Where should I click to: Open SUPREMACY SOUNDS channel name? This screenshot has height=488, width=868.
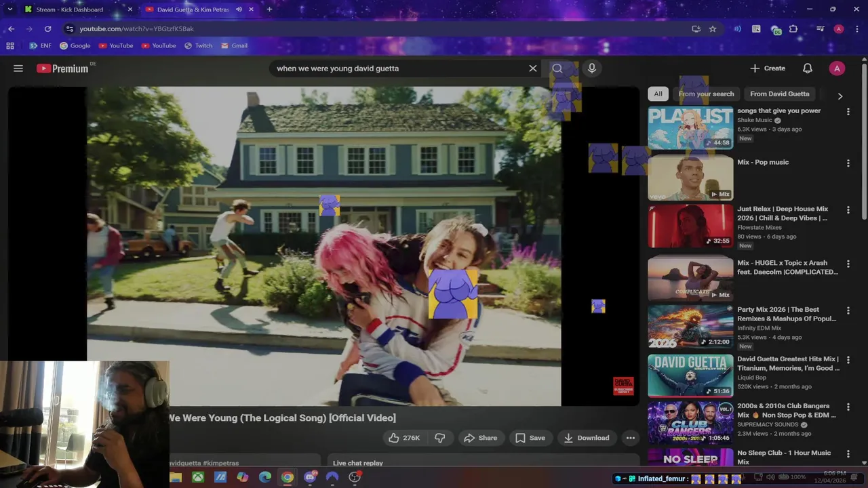pos(768,424)
